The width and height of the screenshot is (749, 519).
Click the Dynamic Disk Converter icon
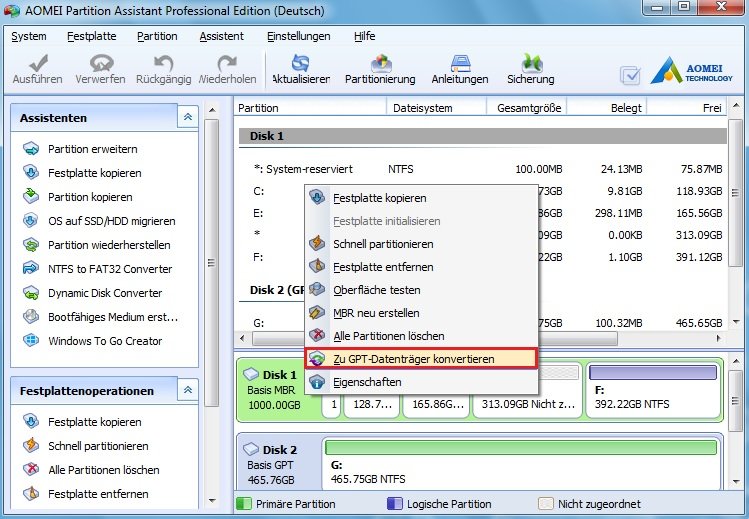[x=31, y=293]
